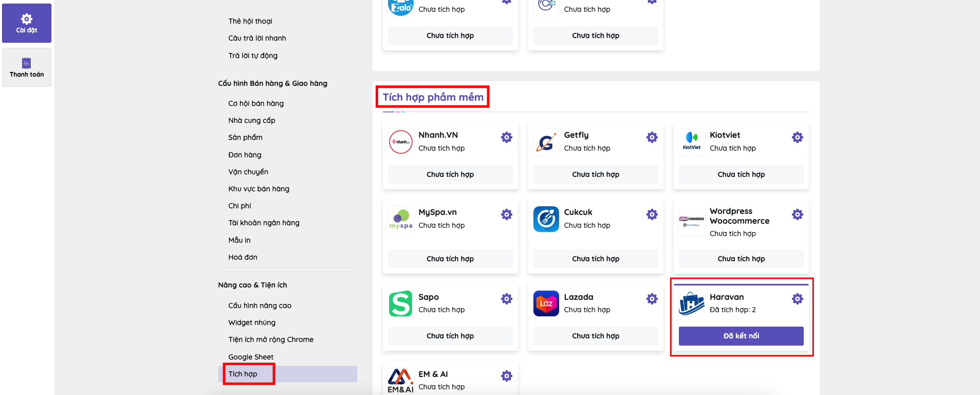Open the Thanh toán billing sidebar item
Screen dimensions: 980x395
[x=27, y=67]
